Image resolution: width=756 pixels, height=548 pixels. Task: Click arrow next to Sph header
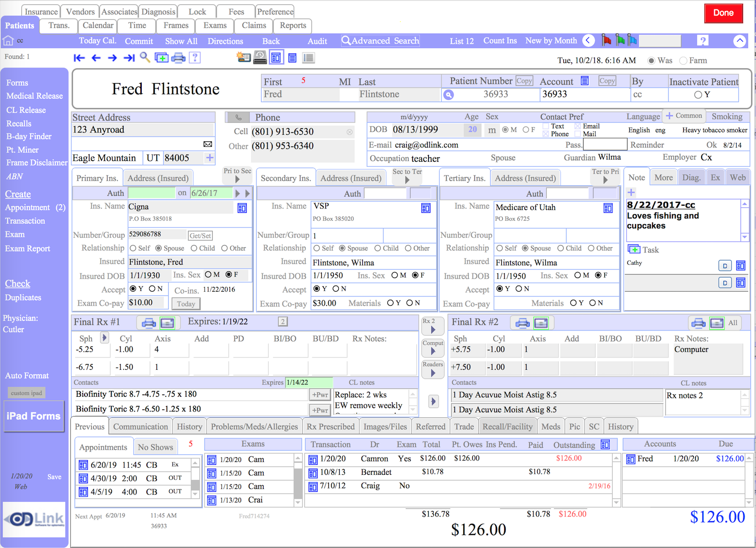(x=104, y=338)
